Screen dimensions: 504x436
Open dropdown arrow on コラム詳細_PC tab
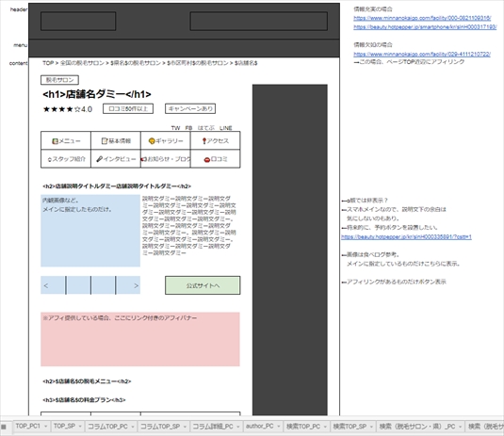(x=238, y=427)
